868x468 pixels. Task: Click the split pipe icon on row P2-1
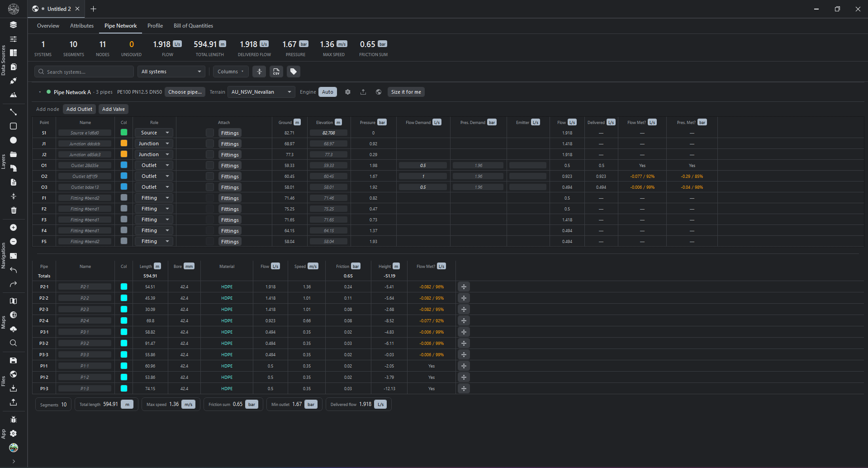[x=464, y=287]
